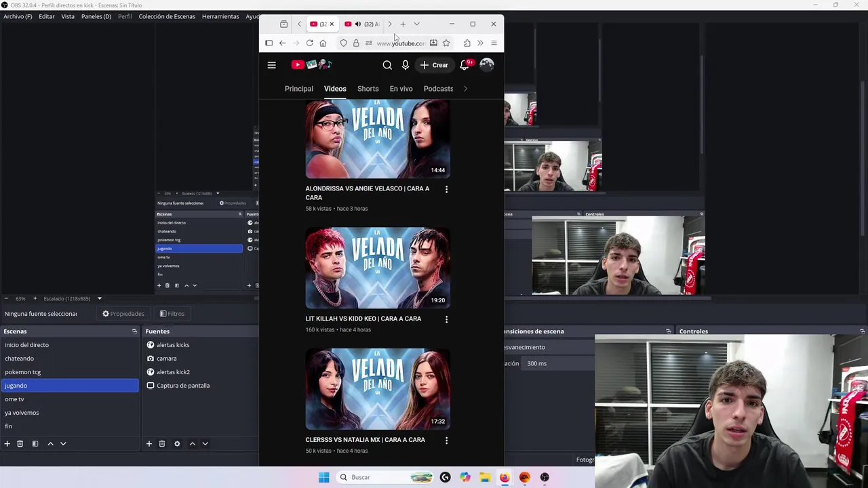Click the Crear button on YouTube
This screenshot has width=868, height=488.
434,65
